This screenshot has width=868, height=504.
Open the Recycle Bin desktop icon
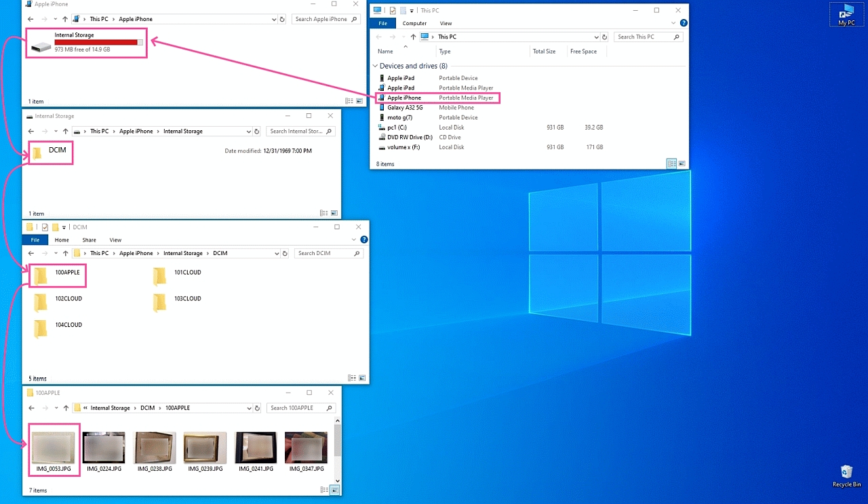[x=846, y=476]
